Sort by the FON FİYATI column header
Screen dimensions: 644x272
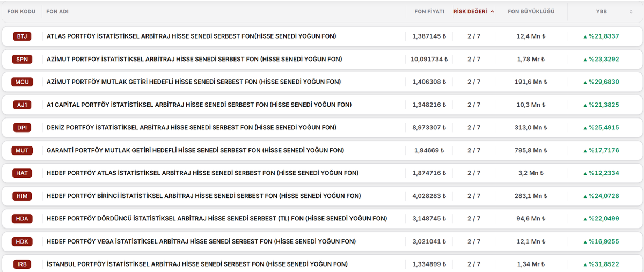click(x=429, y=11)
